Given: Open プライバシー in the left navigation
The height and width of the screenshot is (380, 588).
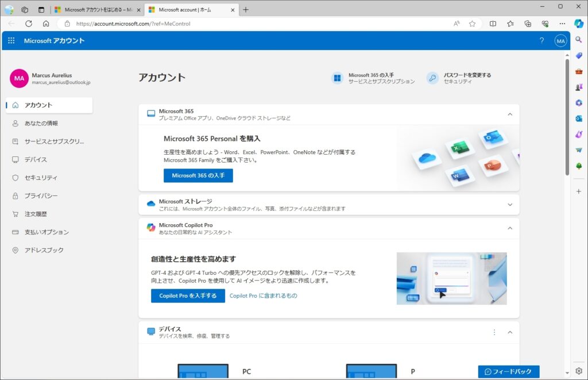Looking at the screenshot, I should click(40, 196).
